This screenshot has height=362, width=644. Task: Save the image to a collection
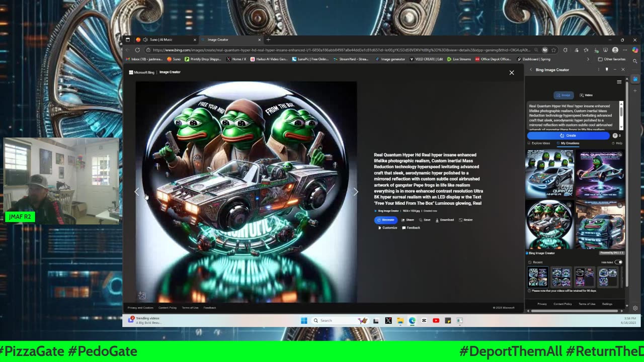click(x=425, y=220)
